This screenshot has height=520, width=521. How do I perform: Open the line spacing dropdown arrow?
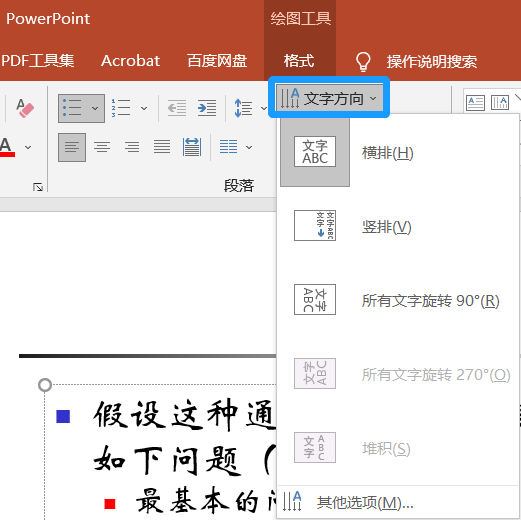click(264, 108)
